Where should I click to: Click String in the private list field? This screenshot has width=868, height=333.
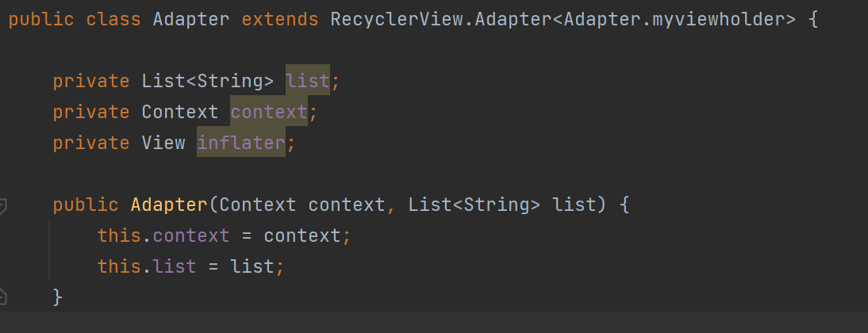229,81
